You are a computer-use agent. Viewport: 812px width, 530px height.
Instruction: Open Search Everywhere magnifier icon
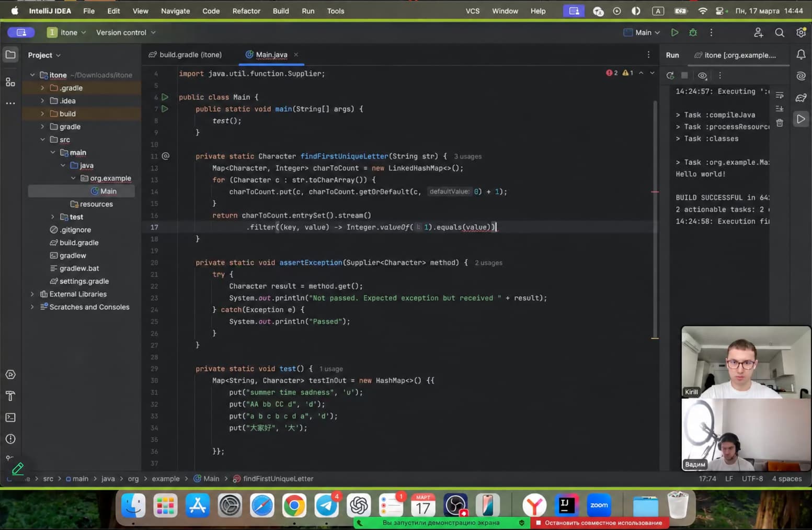point(779,32)
